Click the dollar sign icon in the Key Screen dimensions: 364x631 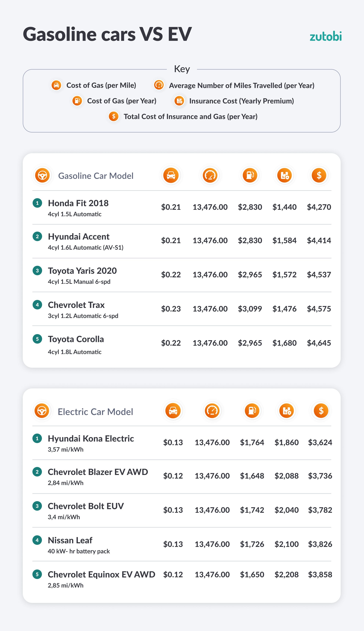[x=114, y=116]
